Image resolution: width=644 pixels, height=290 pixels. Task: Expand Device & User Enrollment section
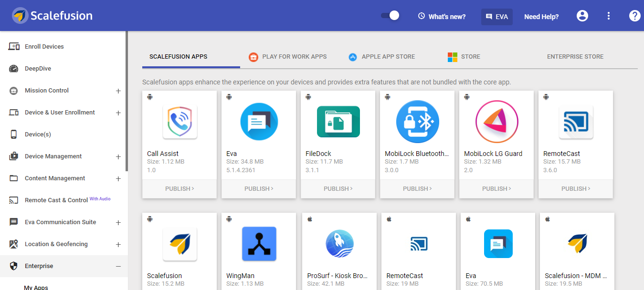pos(118,113)
